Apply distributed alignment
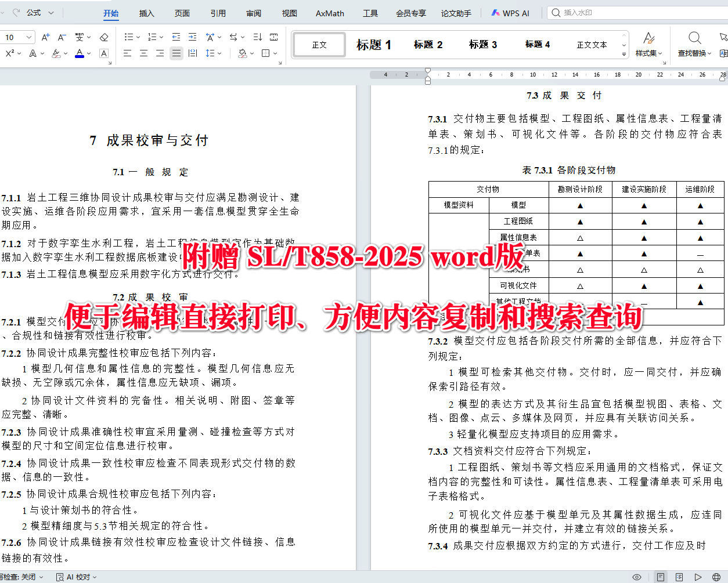This screenshot has height=583, width=728. coord(193,53)
